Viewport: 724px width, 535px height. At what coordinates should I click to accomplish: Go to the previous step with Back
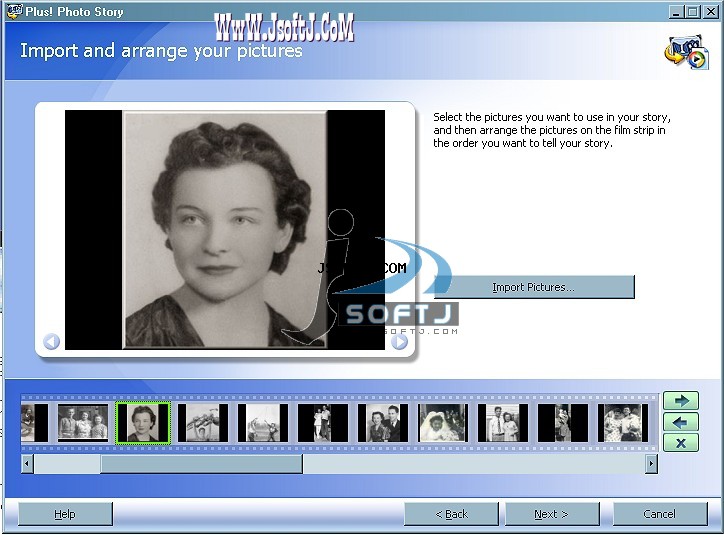click(x=451, y=514)
